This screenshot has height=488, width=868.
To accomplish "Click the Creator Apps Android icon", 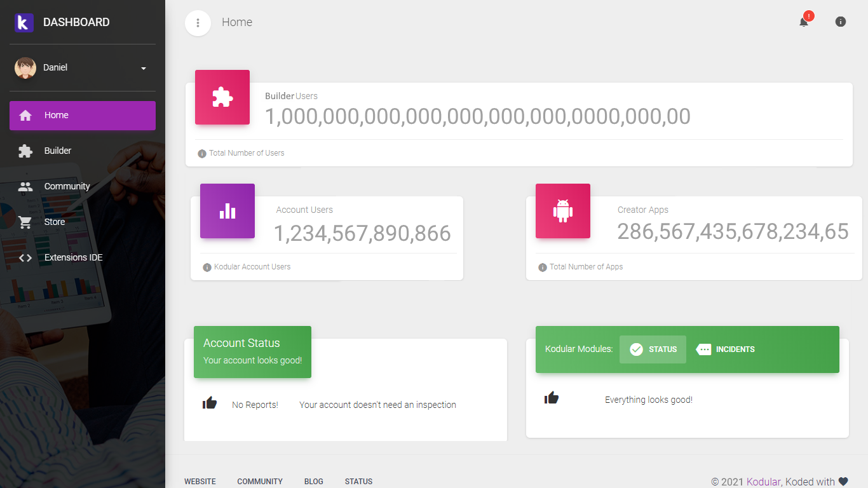I will 563,211.
